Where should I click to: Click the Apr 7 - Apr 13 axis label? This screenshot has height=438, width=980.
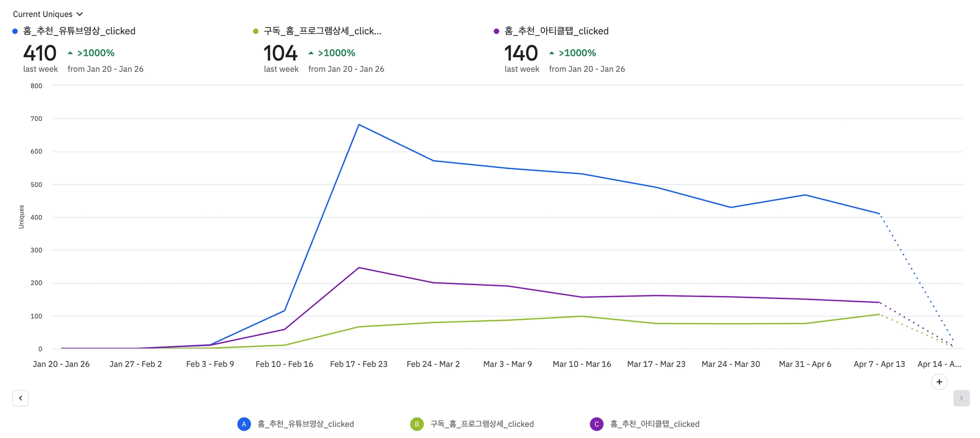click(879, 364)
